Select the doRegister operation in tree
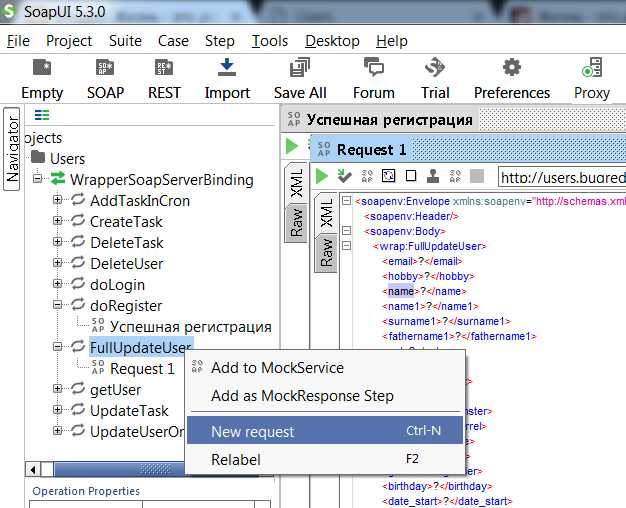Viewport: 626px width, 508px height. 126,306
